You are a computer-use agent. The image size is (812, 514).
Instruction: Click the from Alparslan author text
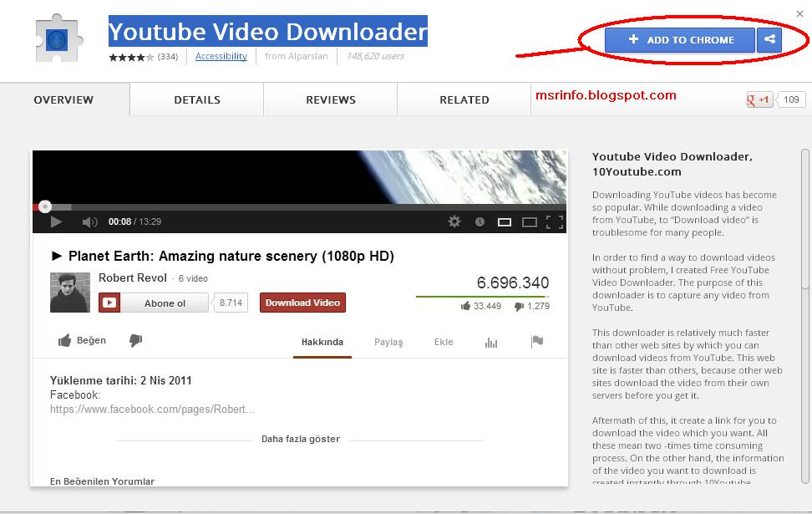click(297, 56)
